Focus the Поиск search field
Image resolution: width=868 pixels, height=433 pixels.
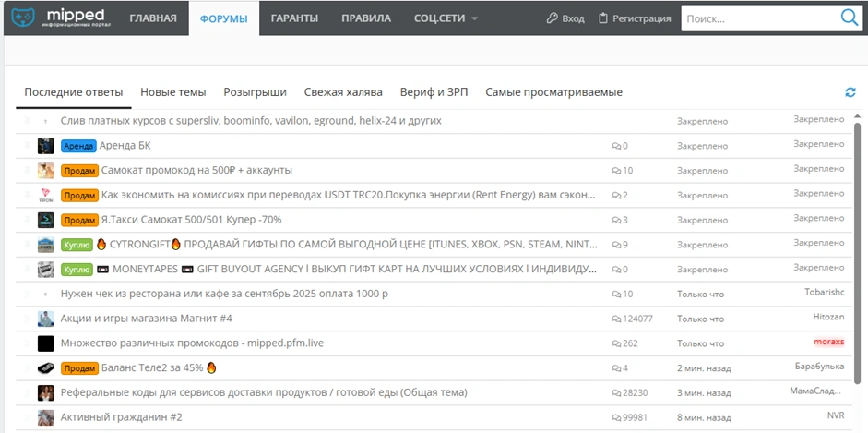[756, 18]
